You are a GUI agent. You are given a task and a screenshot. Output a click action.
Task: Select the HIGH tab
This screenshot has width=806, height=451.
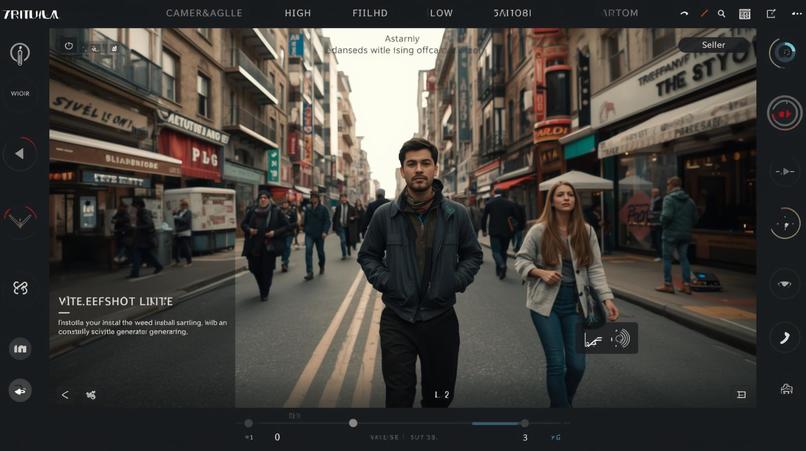[298, 13]
